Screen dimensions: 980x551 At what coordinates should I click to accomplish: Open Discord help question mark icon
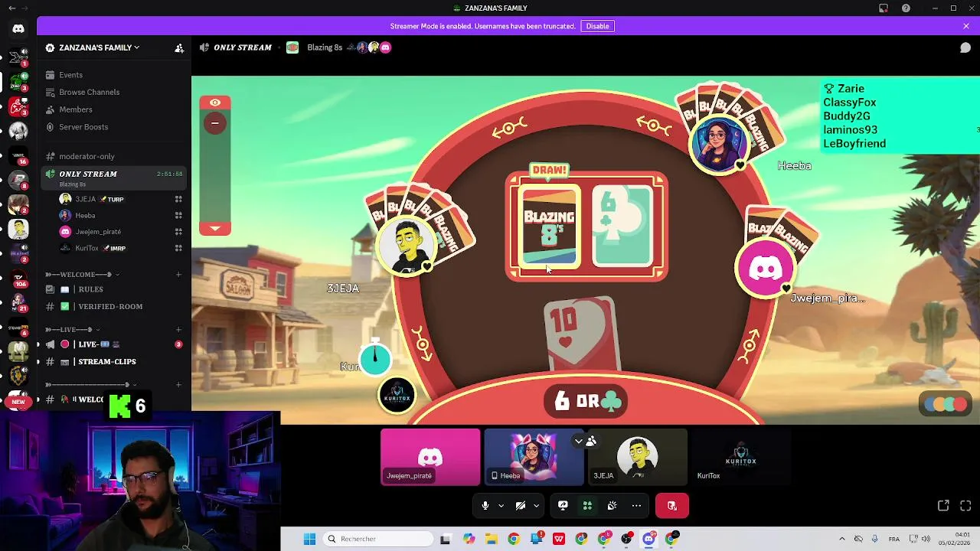coord(906,8)
